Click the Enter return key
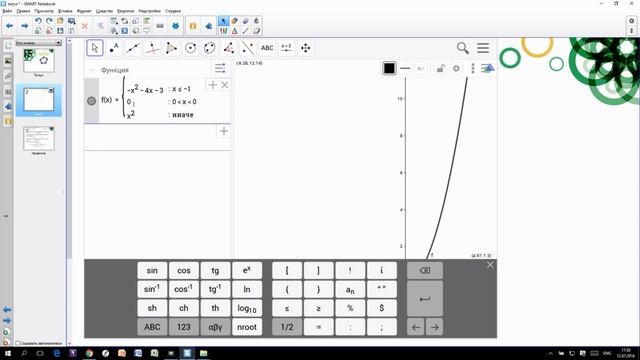Viewport: 640px width, 360px height. click(425, 299)
